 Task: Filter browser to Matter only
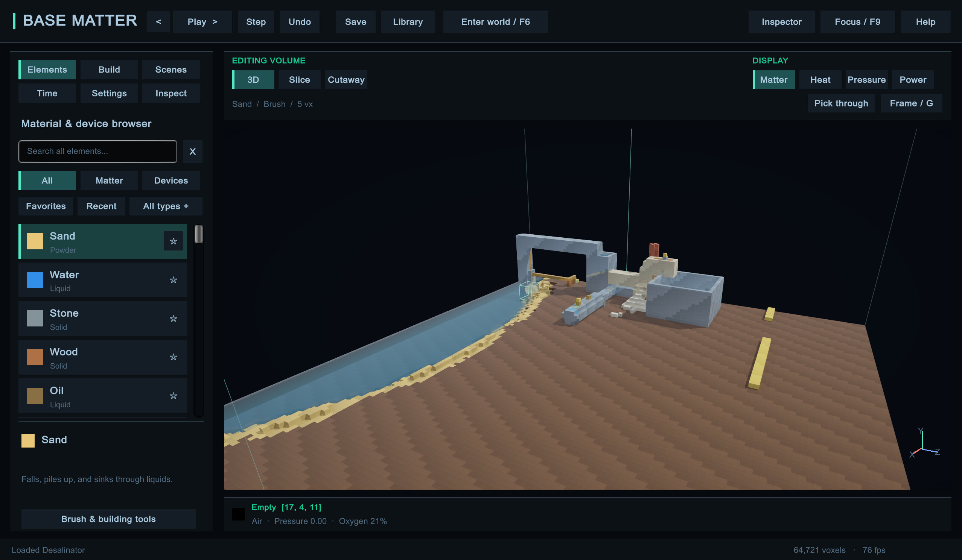[x=109, y=181]
